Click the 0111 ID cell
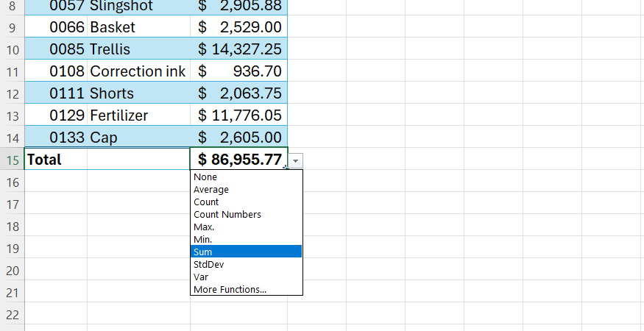The image size is (644, 331). point(56,93)
